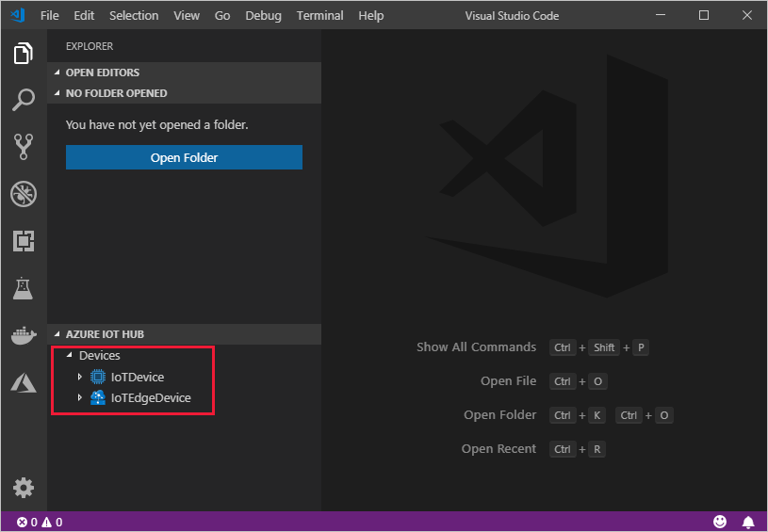Viewport: 768px width, 532px height.
Task: Open the Go menu
Action: coord(221,16)
